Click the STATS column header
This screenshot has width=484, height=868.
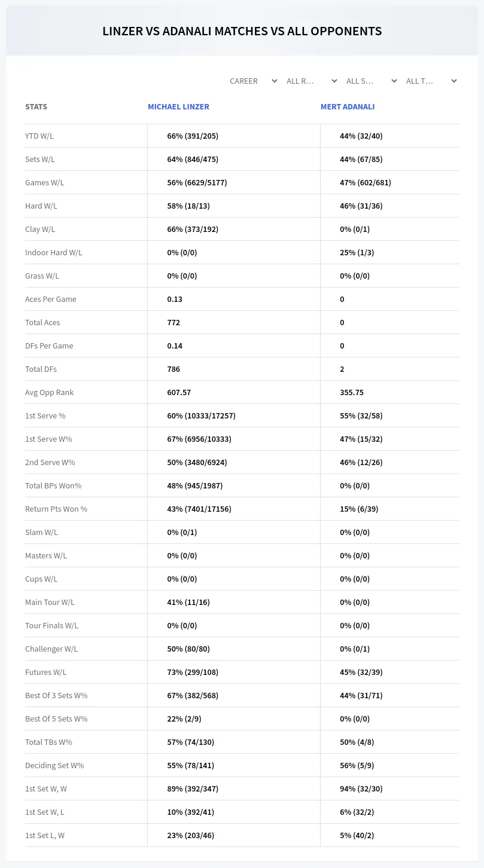tap(36, 106)
